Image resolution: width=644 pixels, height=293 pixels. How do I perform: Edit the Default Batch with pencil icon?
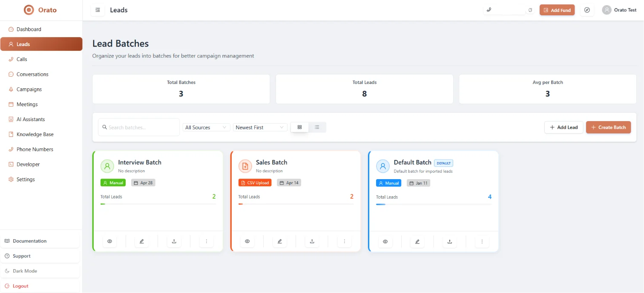click(417, 241)
